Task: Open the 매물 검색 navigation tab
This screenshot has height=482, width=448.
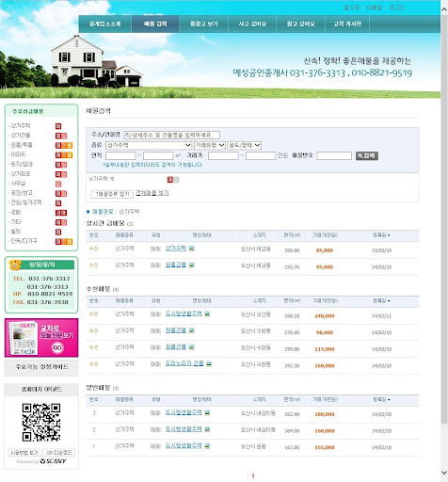Action: pyautogui.click(x=155, y=24)
